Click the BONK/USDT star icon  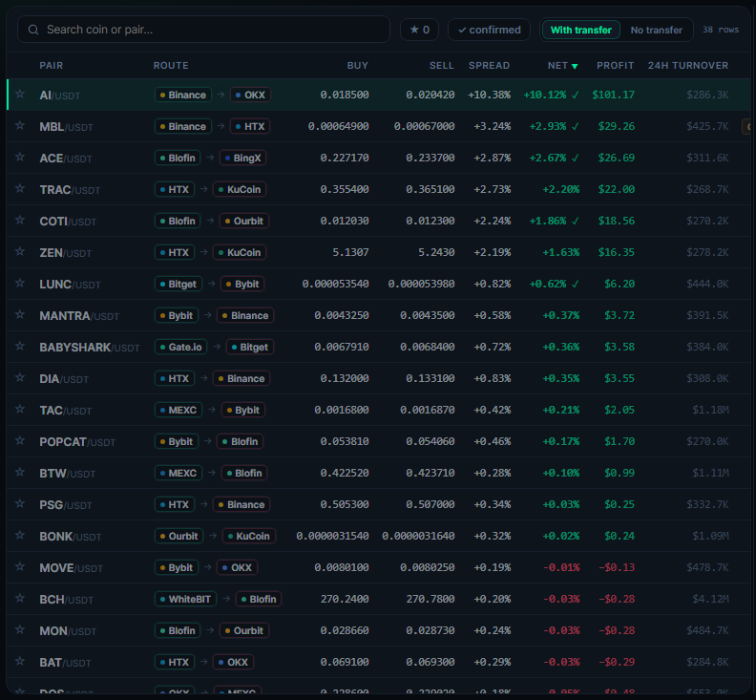coord(20,536)
